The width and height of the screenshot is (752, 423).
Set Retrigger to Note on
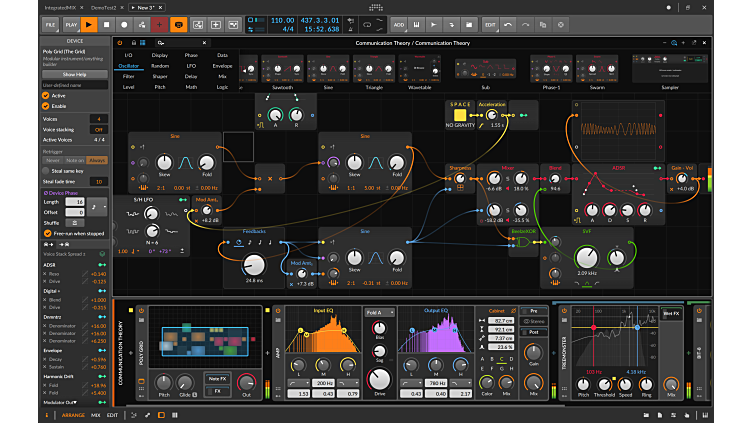coord(75,161)
